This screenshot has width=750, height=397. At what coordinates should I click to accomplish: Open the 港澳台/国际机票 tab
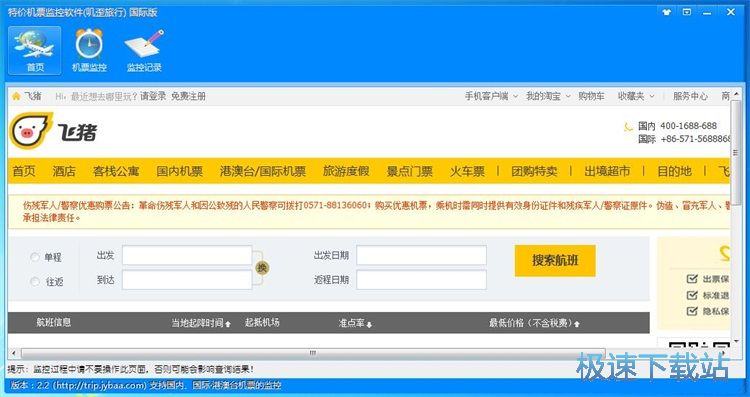263,171
